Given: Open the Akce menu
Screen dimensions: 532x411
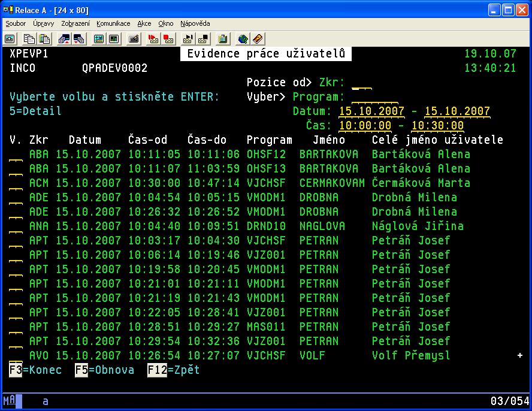Looking at the screenshot, I should click(144, 23).
